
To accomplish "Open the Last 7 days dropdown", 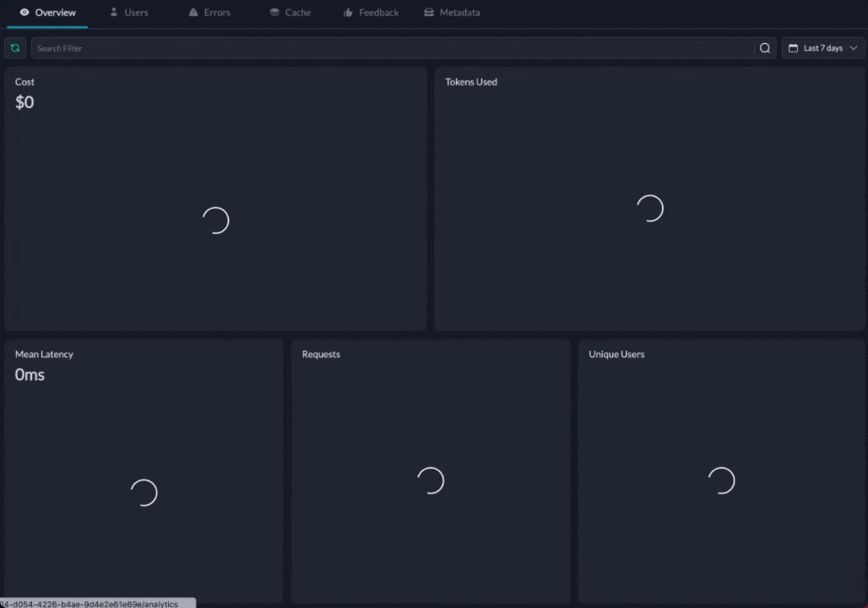I will (822, 48).
